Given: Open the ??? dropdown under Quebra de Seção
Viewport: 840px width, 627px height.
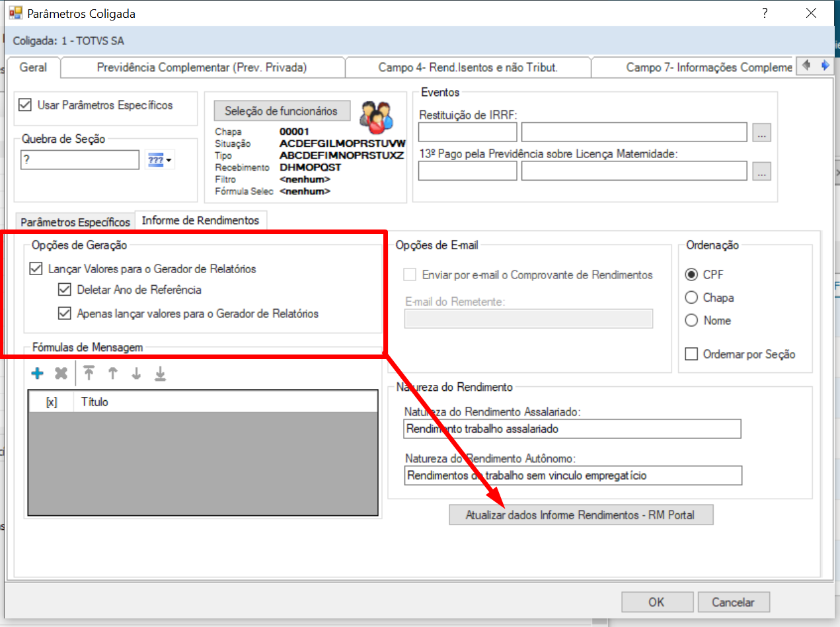Looking at the screenshot, I should (160, 159).
